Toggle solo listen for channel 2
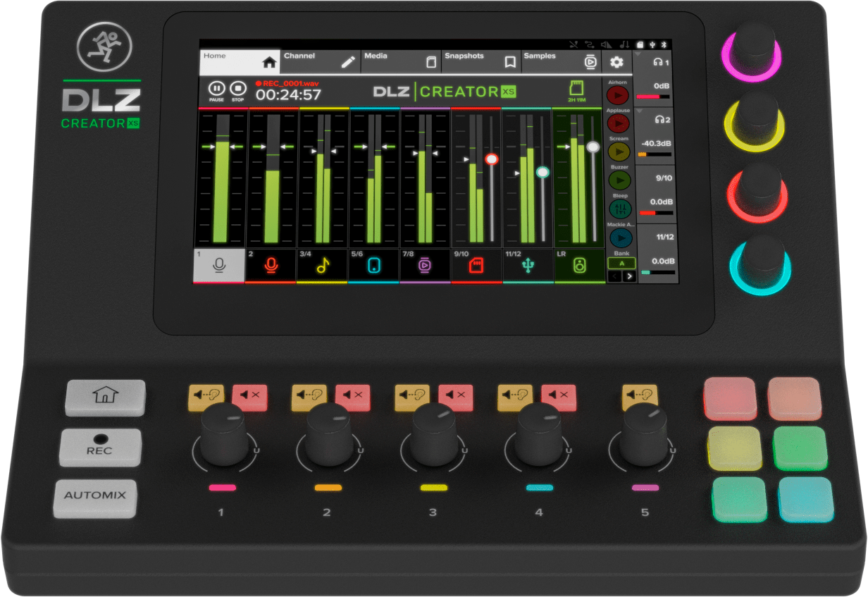 [x=309, y=398]
